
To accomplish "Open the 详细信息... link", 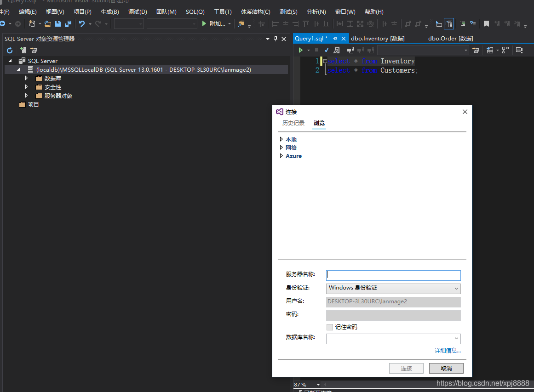I will point(448,351).
